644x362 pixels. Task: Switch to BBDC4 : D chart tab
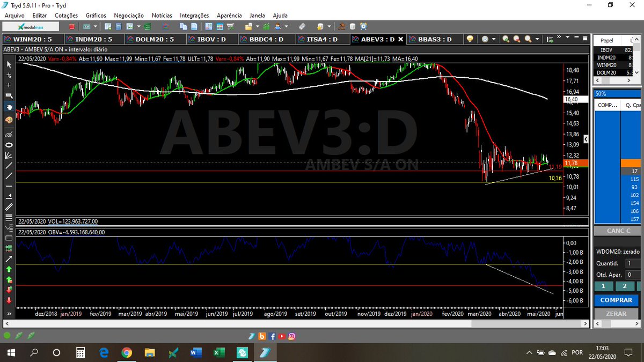click(266, 39)
